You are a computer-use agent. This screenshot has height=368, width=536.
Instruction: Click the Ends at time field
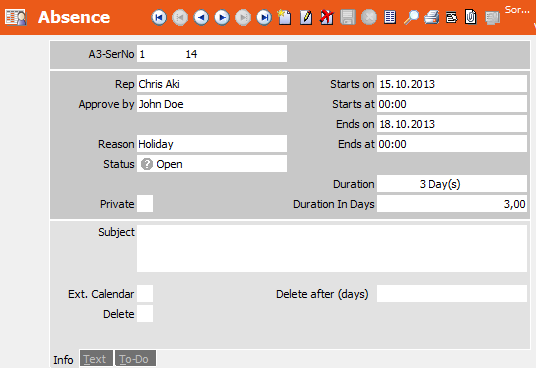(452, 144)
